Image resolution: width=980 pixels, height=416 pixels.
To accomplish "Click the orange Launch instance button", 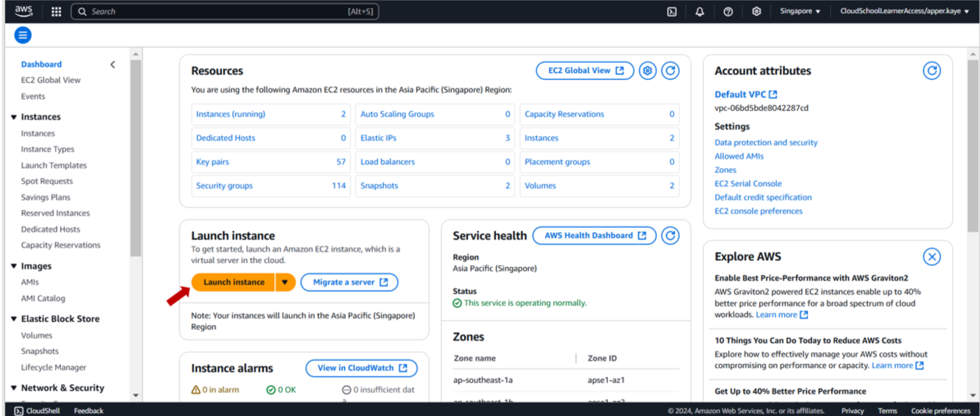I will point(234,282).
